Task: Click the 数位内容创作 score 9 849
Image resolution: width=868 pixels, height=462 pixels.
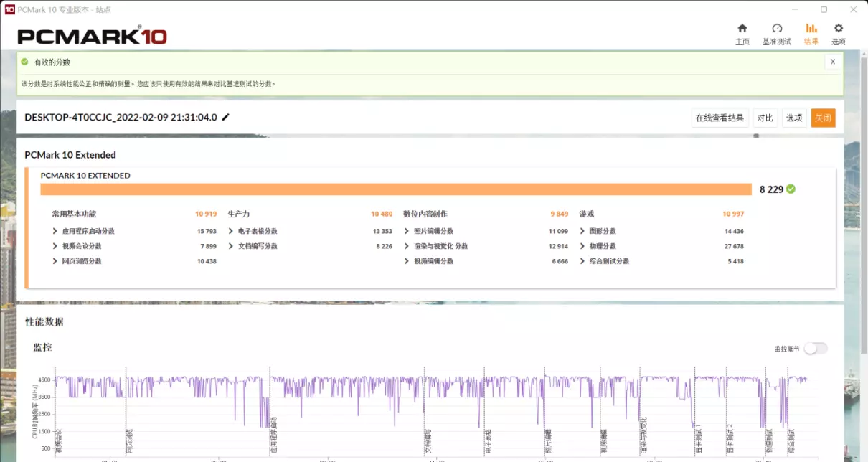Action: pos(559,214)
